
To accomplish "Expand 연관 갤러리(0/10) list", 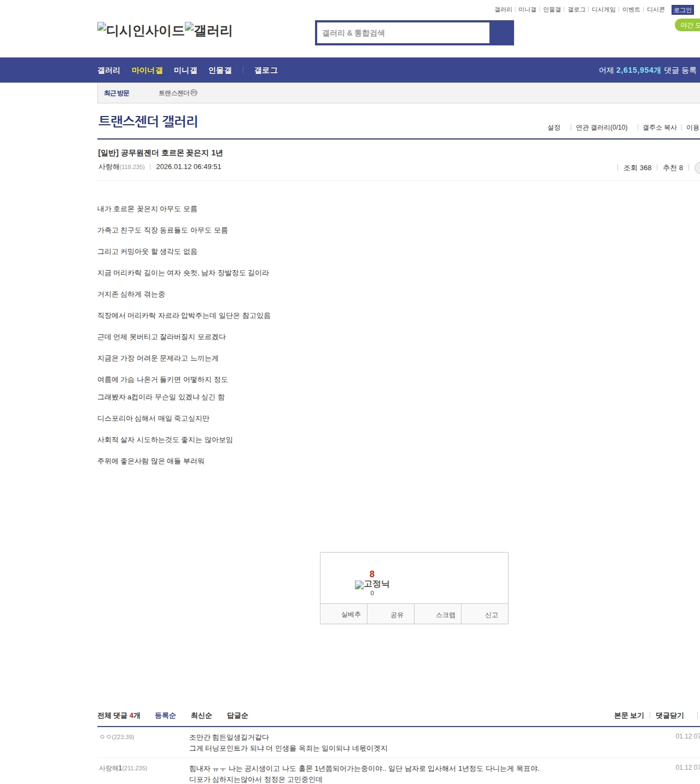I will [602, 127].
